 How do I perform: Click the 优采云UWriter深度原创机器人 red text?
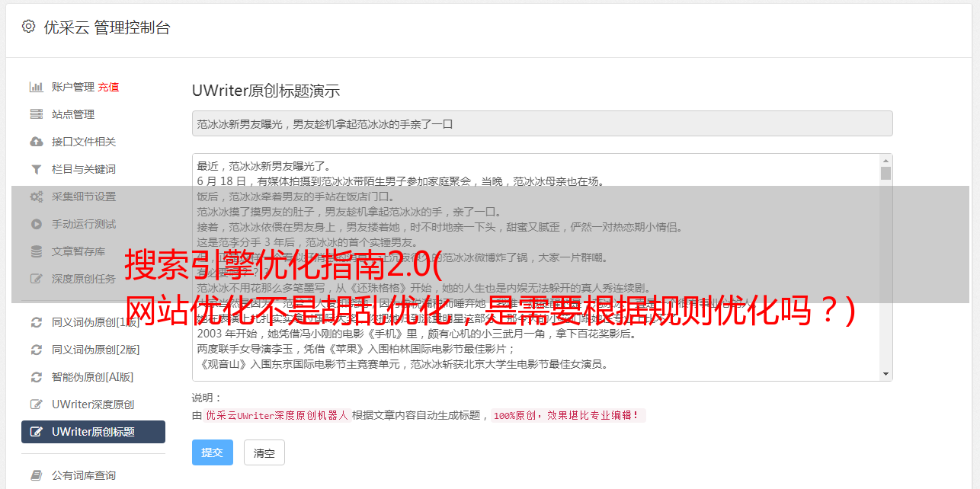(277, 416)
